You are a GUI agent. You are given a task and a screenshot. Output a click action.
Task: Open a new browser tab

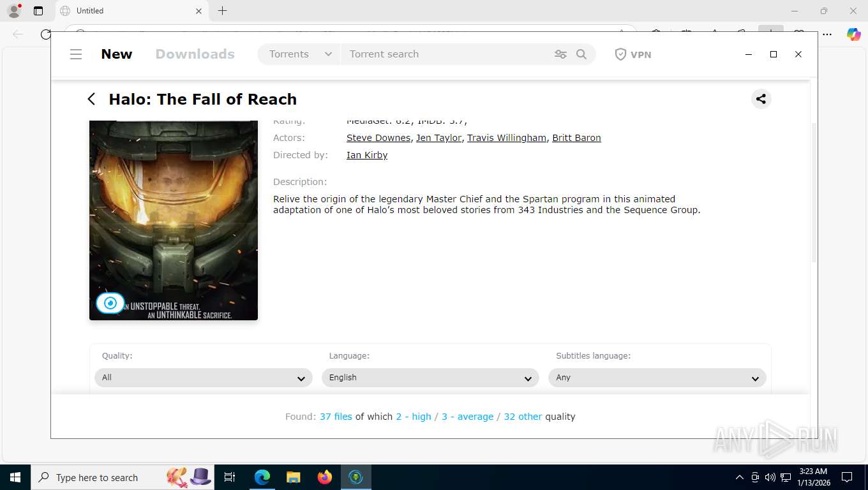(222, 11)
